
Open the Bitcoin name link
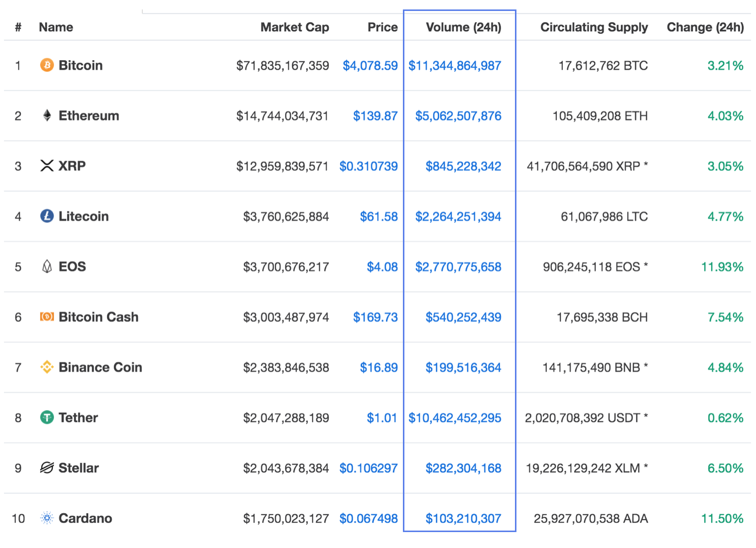[x=81, y=65]
